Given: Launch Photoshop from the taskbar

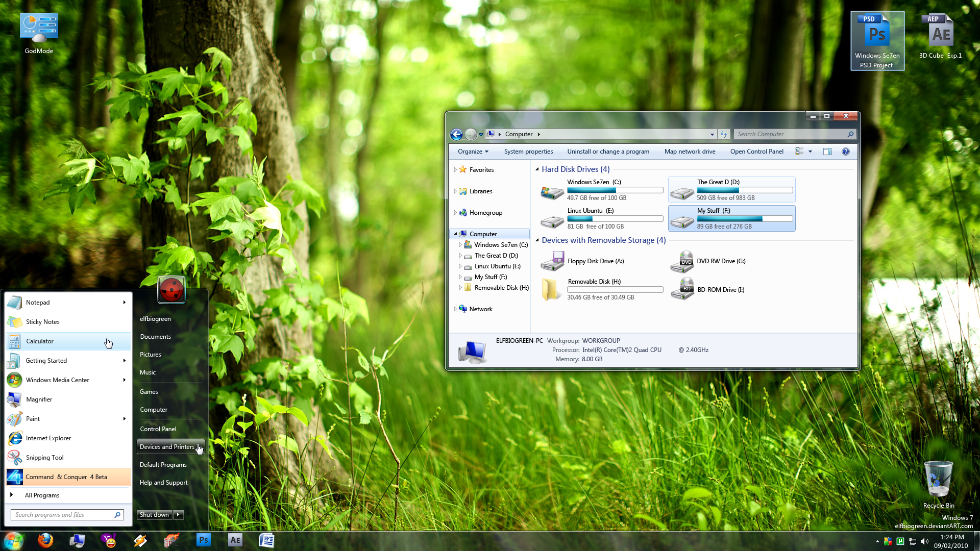Looking at the screenshot, I should [x=204, y=540].
